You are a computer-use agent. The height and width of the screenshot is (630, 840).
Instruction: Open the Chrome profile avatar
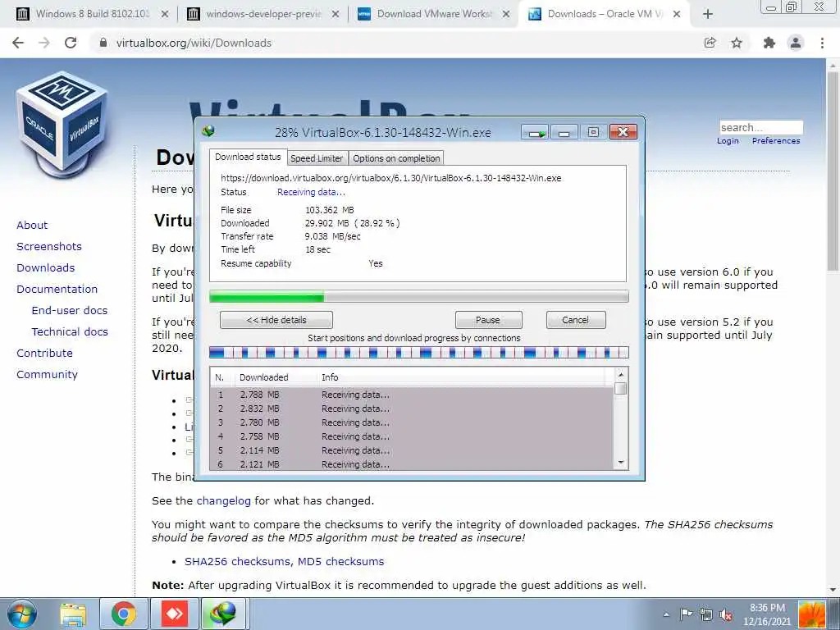pos(796,43)
